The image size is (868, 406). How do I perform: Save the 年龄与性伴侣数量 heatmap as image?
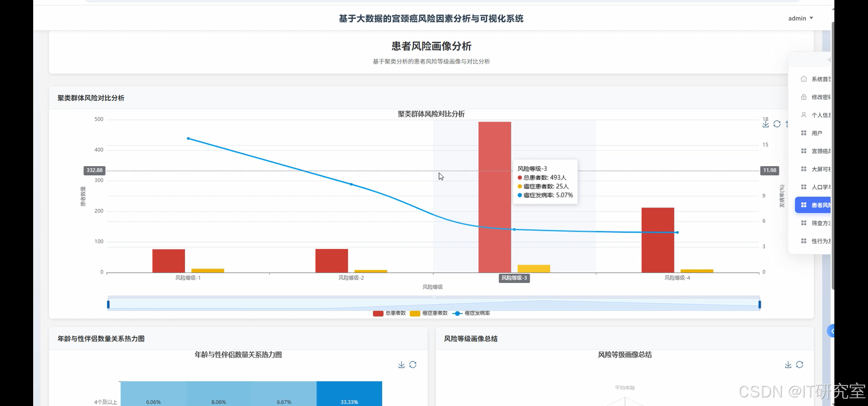click(401, 365)
